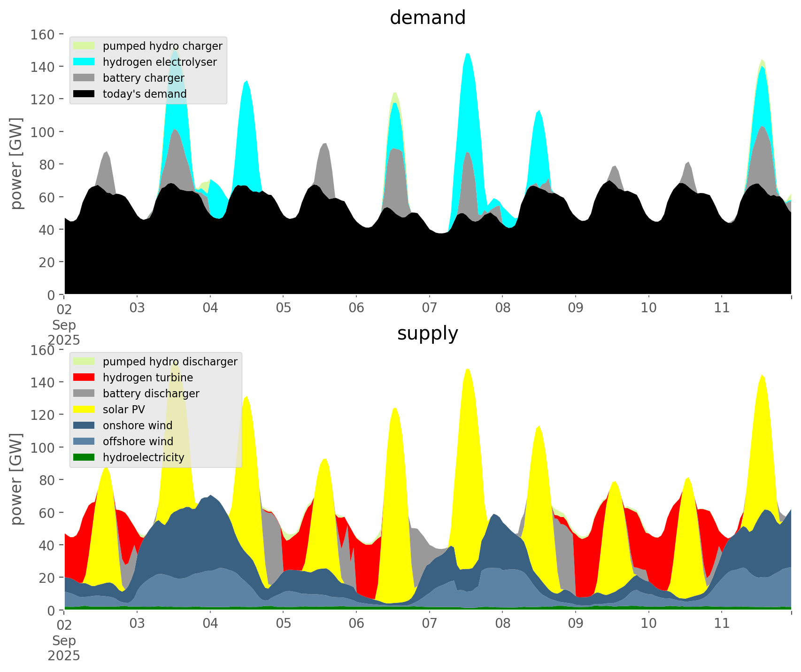
Task: Click the 160 y-axis tick on demand chart
Action: pos(43,35)
